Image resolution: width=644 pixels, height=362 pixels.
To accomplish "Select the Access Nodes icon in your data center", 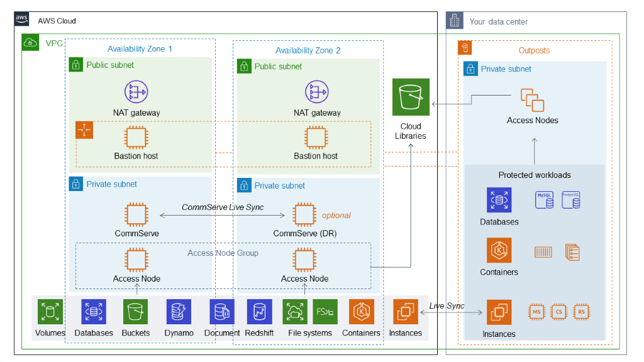I will 532,101.
